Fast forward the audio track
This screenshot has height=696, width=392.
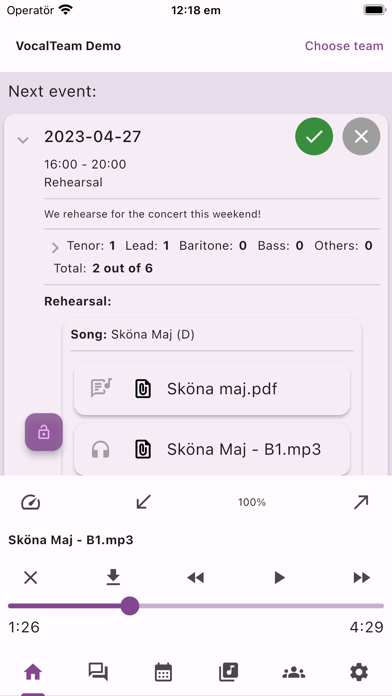361,577
